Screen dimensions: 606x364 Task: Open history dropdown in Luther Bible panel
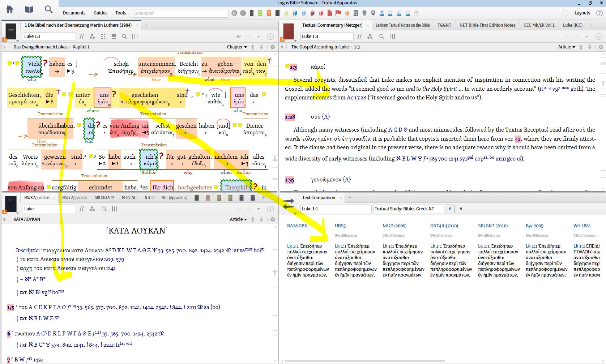259,37
